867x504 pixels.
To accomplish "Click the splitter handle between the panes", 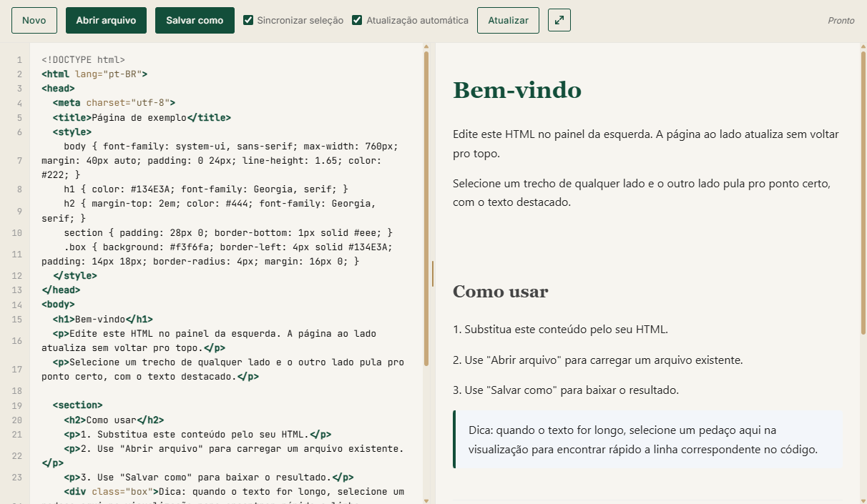I will coord(433,273).
